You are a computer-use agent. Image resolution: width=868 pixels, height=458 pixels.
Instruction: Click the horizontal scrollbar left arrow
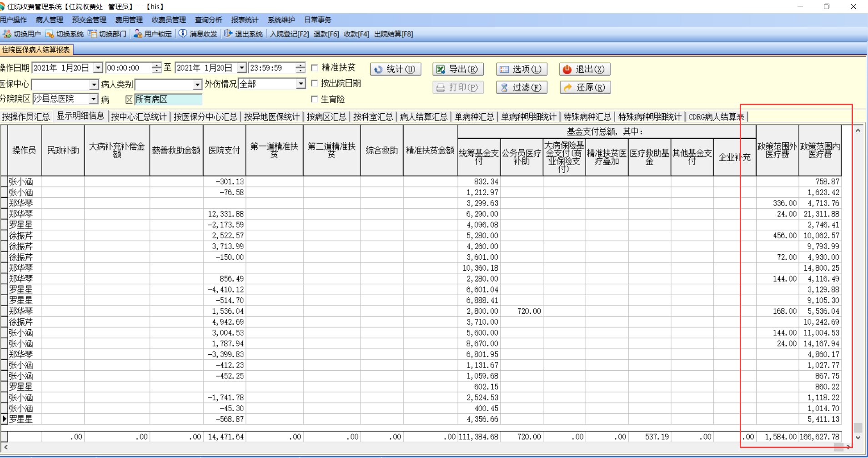tap(5, 448)
